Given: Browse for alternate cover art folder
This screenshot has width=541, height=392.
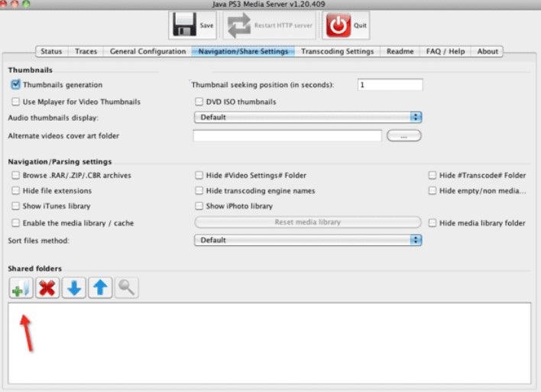Looking at the screenshot, I should [x=404, y=135].
